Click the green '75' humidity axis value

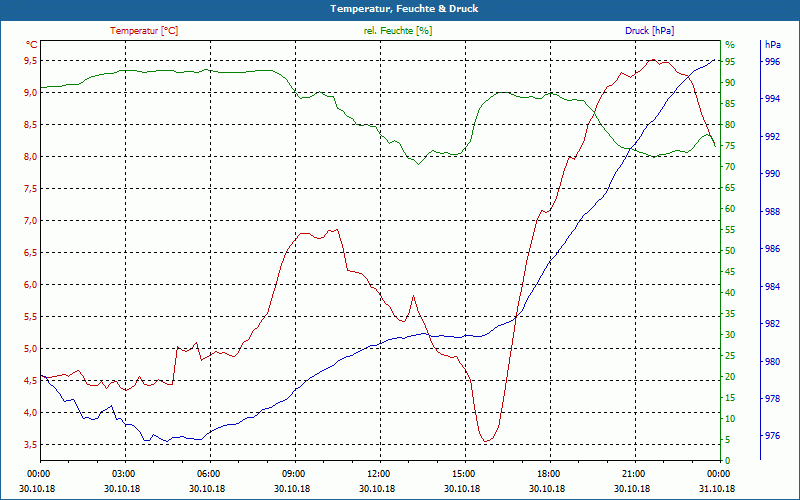point(730,146)
